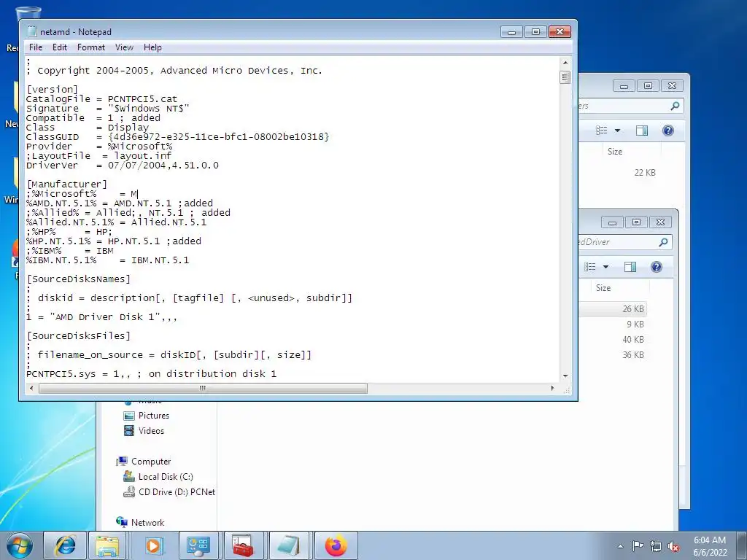Click the Local Disk (C:) drive icon
Viewport: 747px width, 560px height.
pyautogui.click(x=129, y=476)
